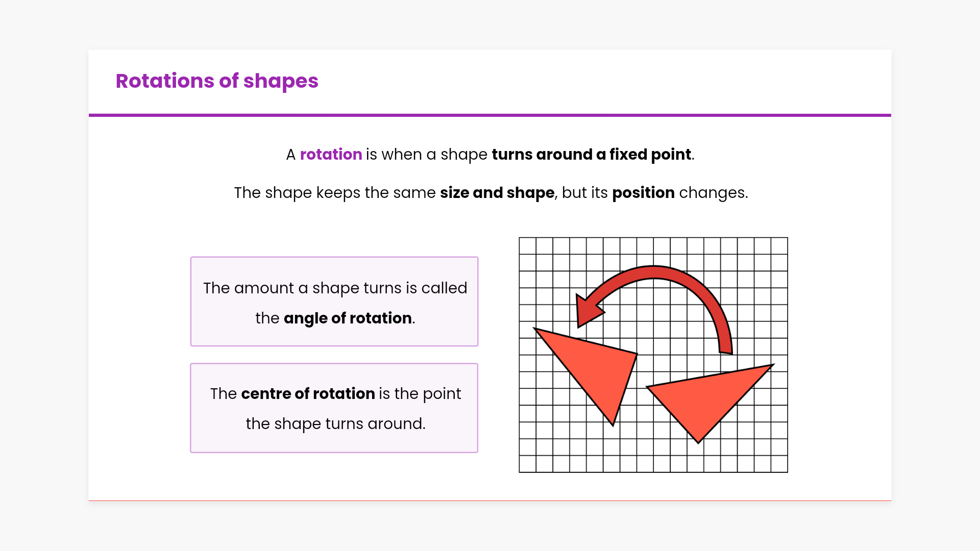This screenshot has height=551, width=980.
Task: Click "The amount a shape turns is called"
Action: [x=335, y=288]
